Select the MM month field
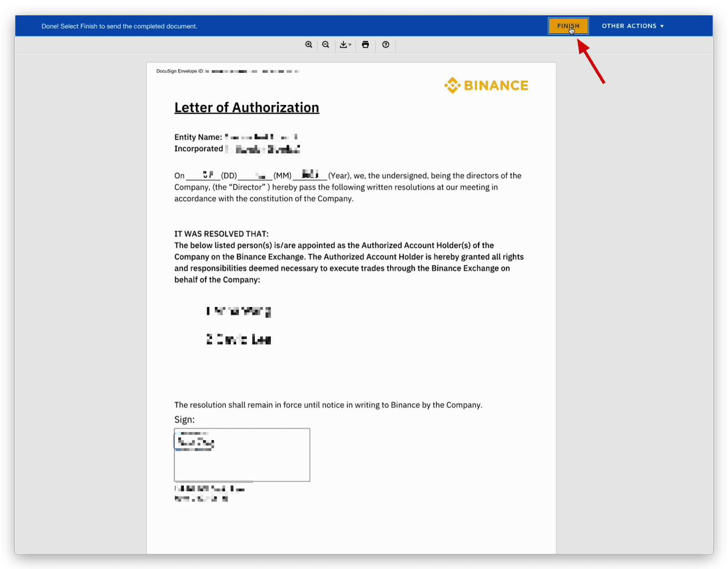 [256, 176]
